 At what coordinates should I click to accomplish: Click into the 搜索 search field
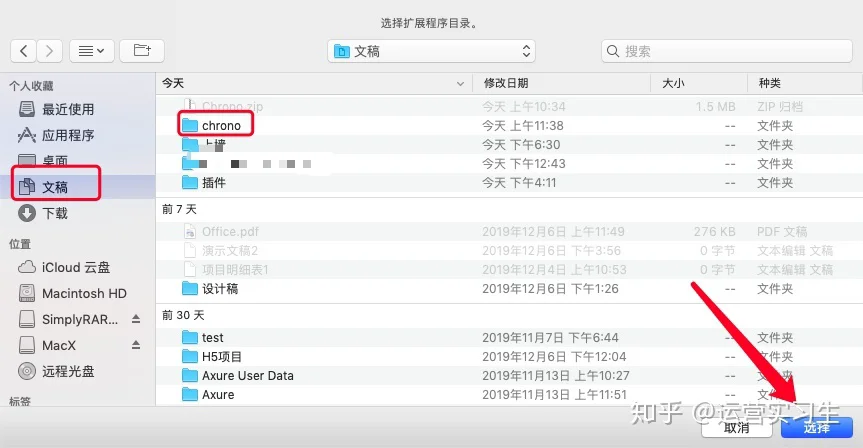coord(727,51)
